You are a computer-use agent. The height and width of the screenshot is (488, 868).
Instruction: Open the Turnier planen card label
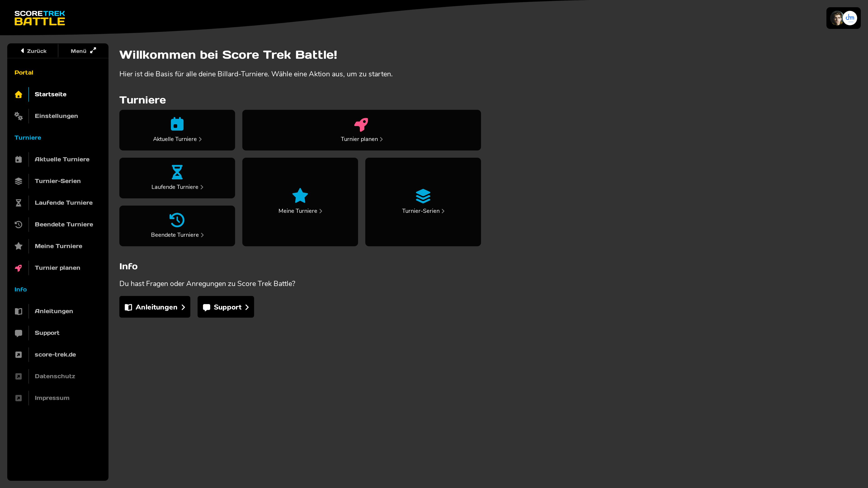point(359,139)
